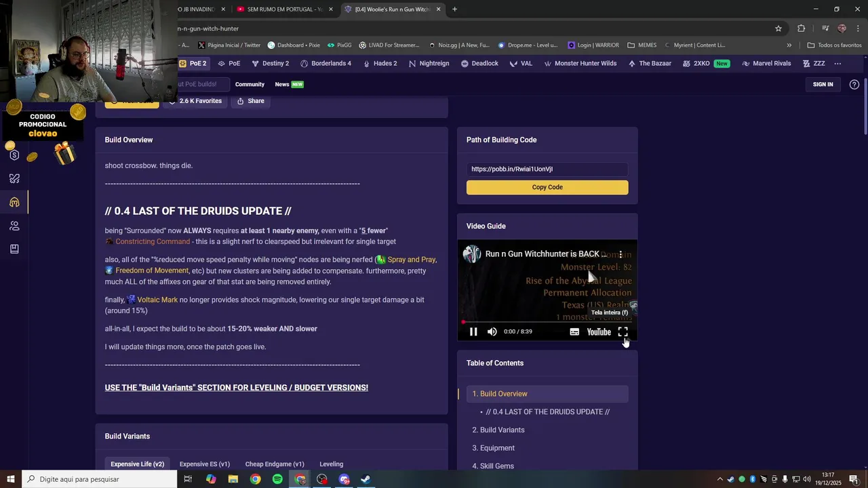This screenshot has height=488, width=868.
Task: Close the Woolie's Run n Gun tab
Action: point(439,9)
